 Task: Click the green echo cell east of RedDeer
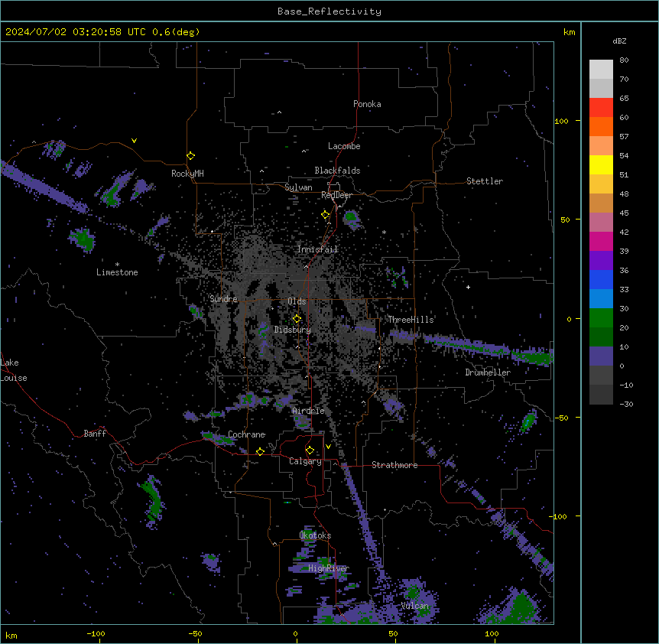[350, 217]
